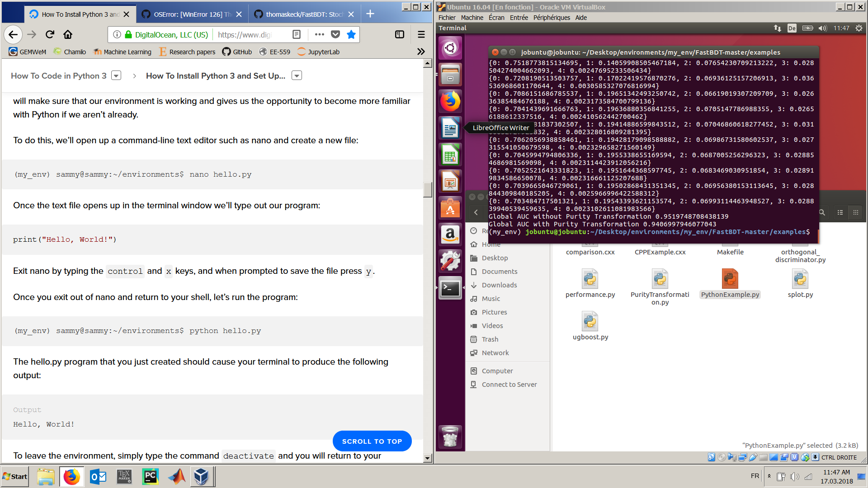Open Downloads in file manager sidebar
Screen dimensions: 868x488
(x=499, y=285)
